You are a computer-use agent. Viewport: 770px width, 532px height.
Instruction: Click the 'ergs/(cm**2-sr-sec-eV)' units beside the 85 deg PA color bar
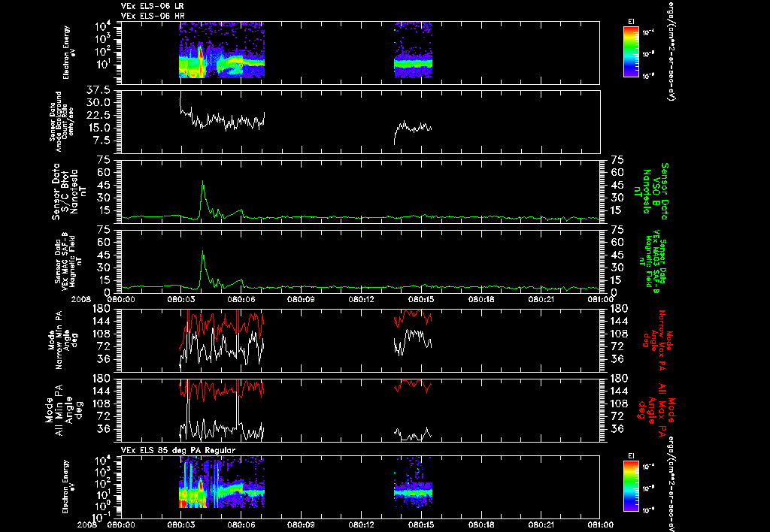click(x=670, y=484)
